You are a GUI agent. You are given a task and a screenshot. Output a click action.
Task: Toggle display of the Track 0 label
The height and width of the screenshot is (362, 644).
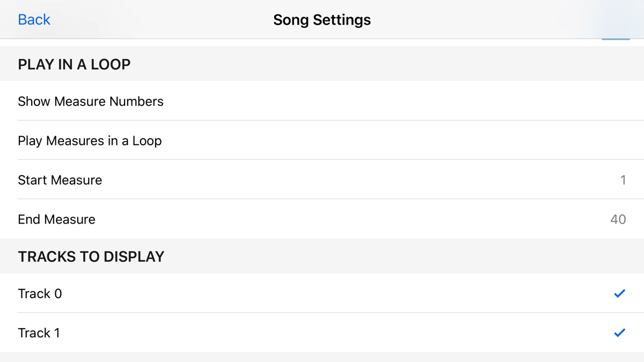(40, 293)
